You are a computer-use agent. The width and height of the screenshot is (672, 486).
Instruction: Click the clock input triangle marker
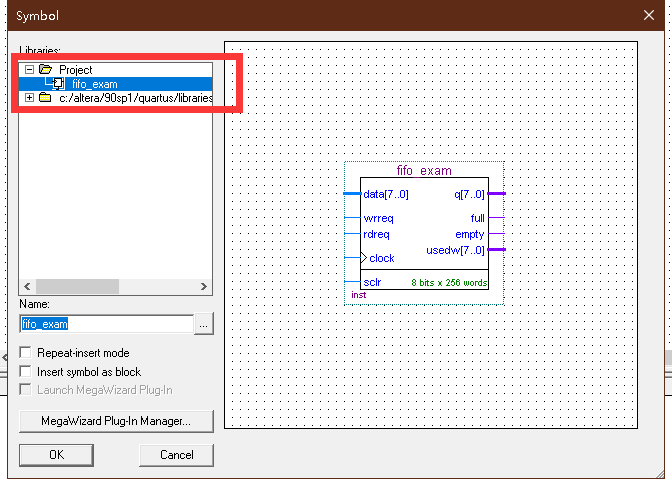pyautogui.click(x=364, y=258)
